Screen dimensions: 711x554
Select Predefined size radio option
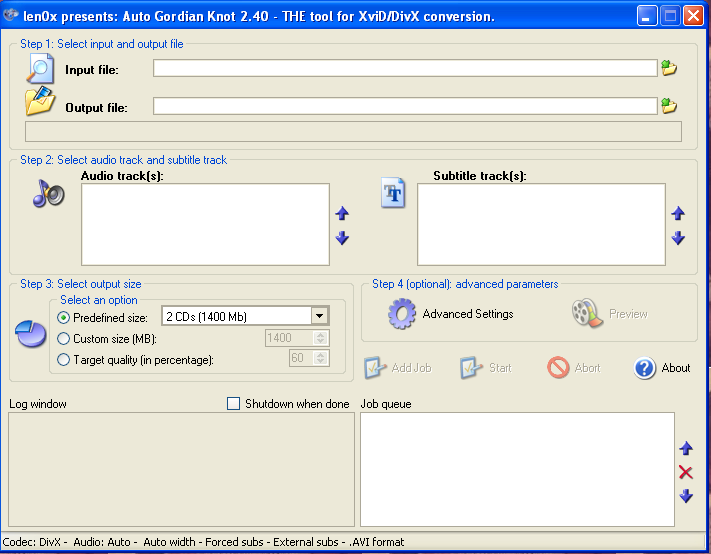[63, 318]
